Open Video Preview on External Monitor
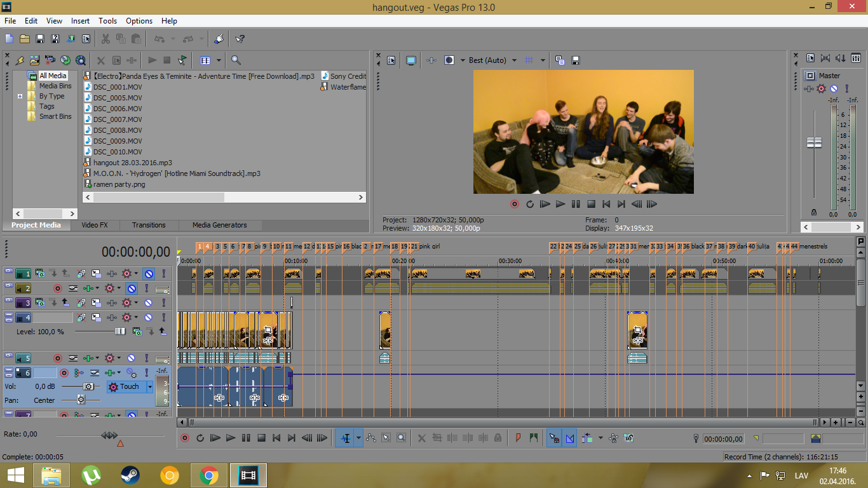This screenshot has height=488, width=868. click(x=411, y=60)
